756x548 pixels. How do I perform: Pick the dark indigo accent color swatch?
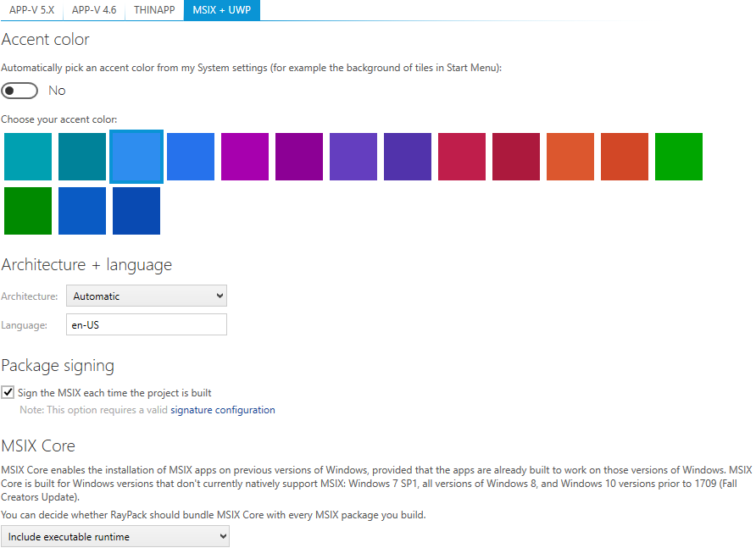[408, 157]
